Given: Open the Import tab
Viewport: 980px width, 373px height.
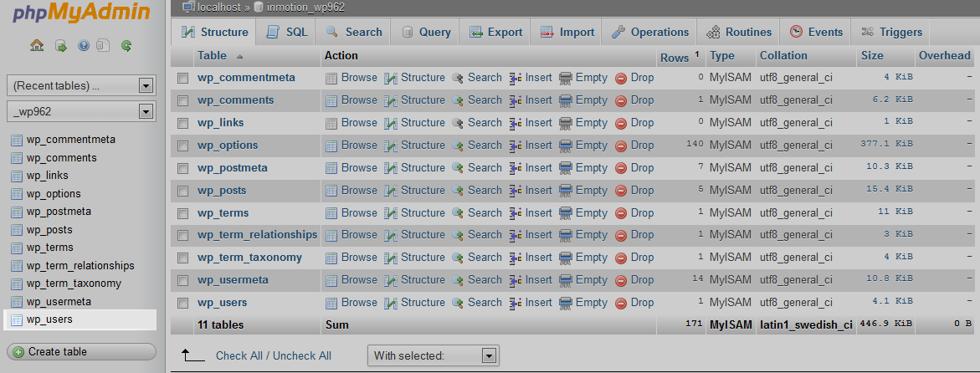Looking at the screenshot, I should point(567,32).
